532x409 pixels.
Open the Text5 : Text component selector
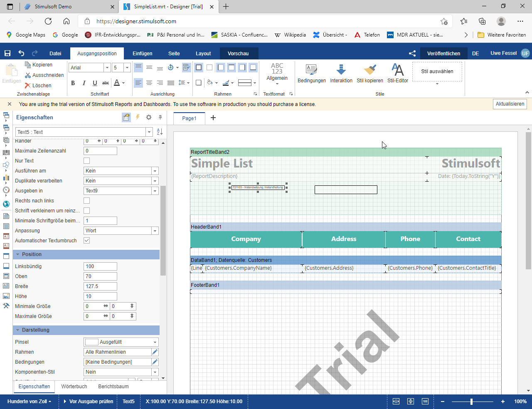point(84,132)
